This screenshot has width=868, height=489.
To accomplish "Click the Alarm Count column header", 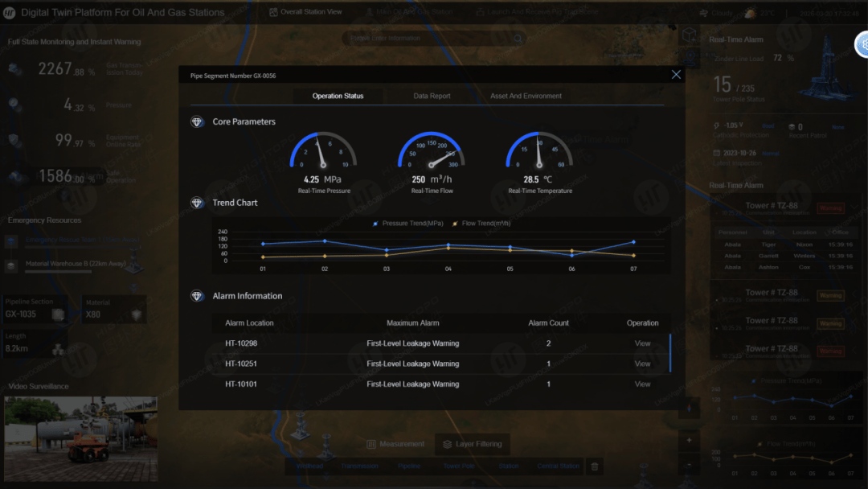I will (548, 323).
